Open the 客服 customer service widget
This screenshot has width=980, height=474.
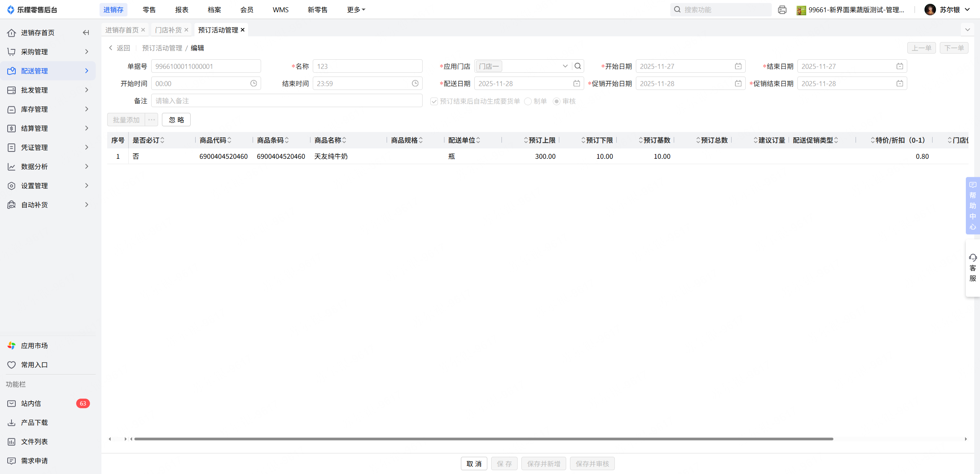point(972,268)
